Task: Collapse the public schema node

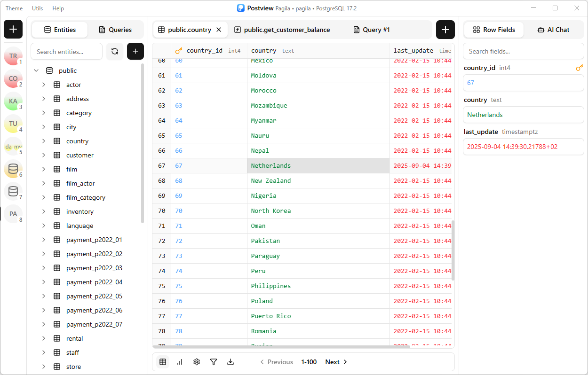Action: click(x=36, y=70)
